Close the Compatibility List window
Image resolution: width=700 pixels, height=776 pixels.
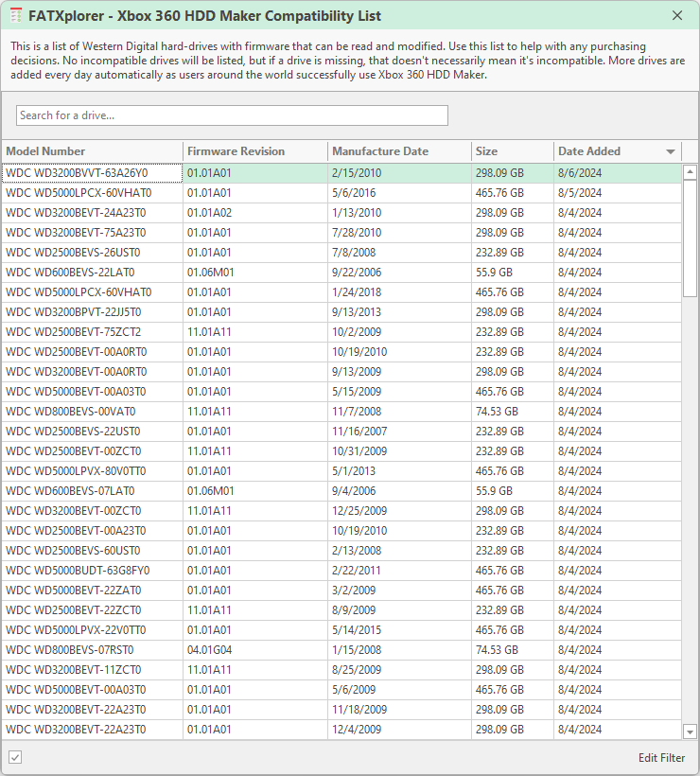pyautogui.click(x=677, y=16)
